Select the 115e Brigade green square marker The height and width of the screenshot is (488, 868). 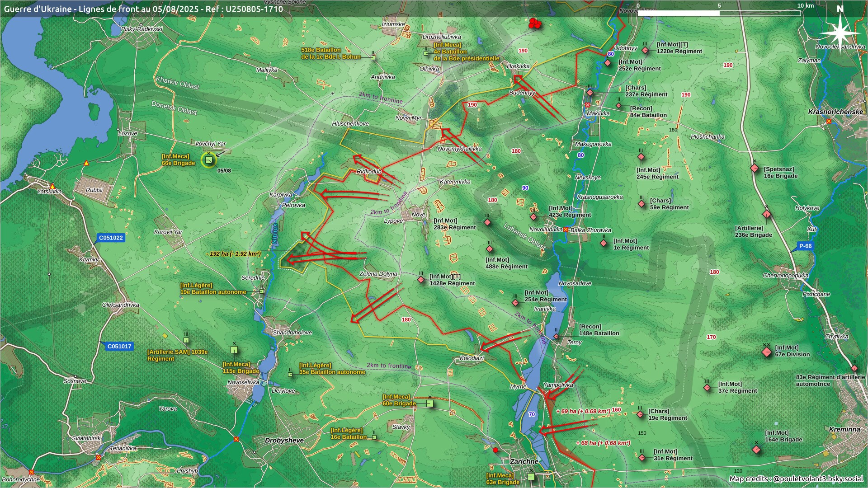[x=234, y=350]
